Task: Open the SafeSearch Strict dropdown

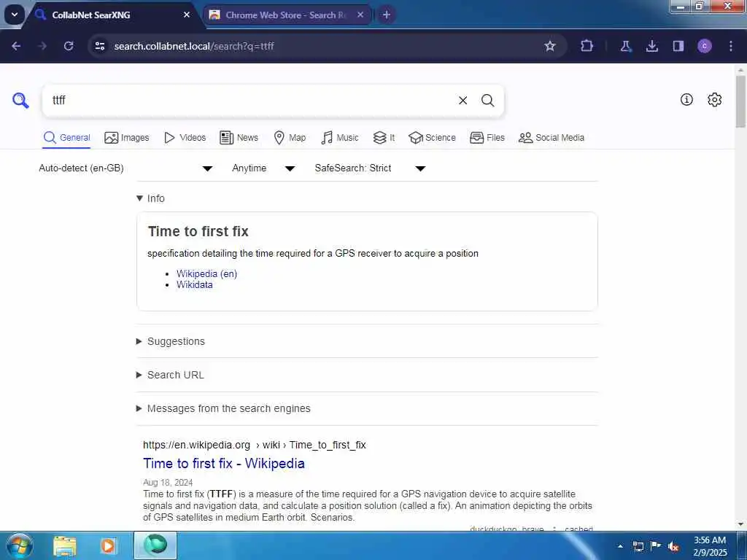Action: [370, 168]
